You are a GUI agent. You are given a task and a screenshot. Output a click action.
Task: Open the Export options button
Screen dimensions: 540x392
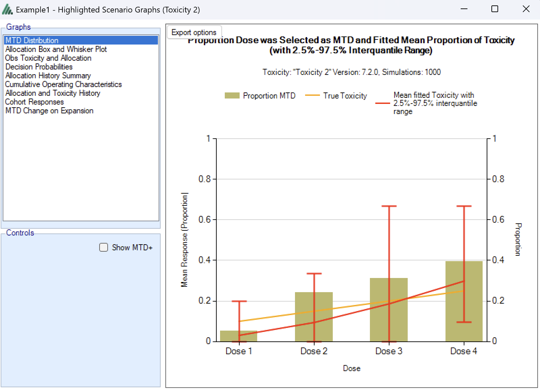click(194, 32)
